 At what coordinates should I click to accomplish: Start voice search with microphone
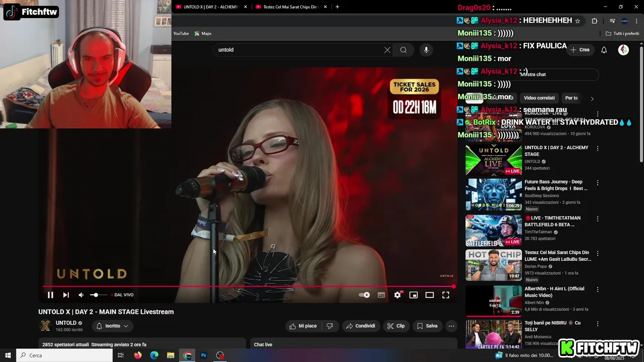tap(426, 50)
